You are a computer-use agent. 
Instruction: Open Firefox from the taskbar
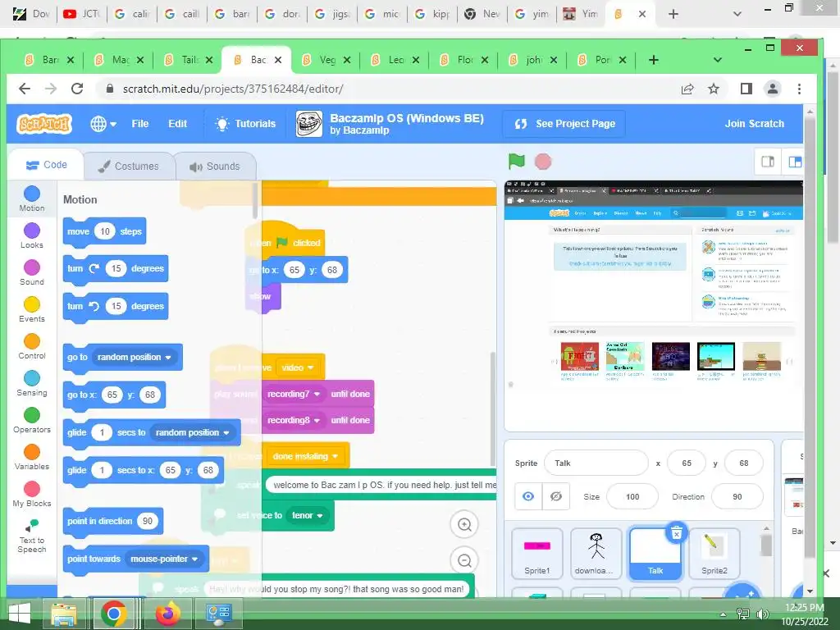click(167, 614)
